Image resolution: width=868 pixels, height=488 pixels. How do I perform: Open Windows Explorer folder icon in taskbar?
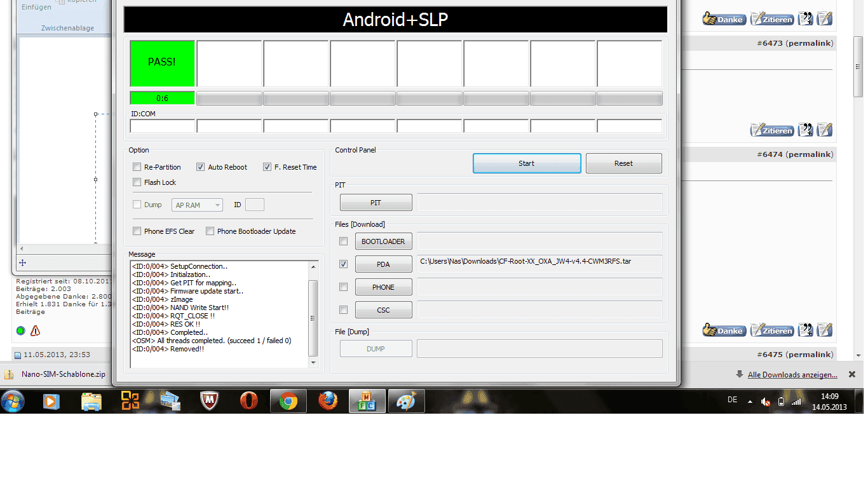(92, 401)
